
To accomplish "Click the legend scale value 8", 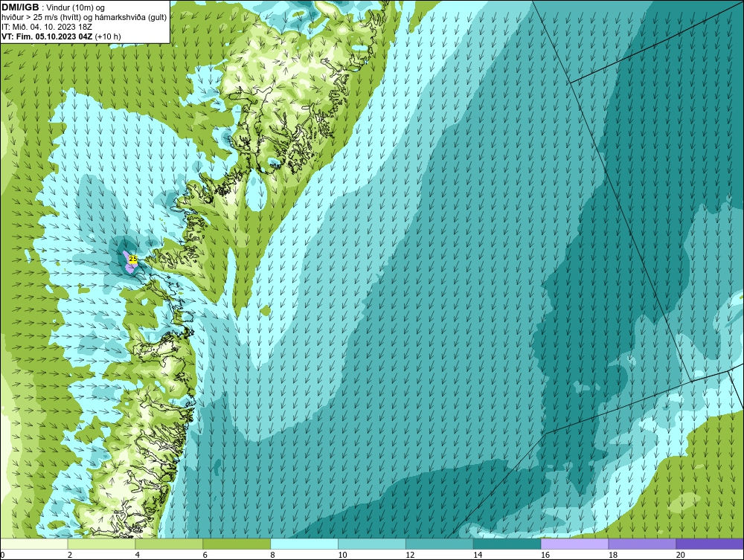I will (273, 555).
